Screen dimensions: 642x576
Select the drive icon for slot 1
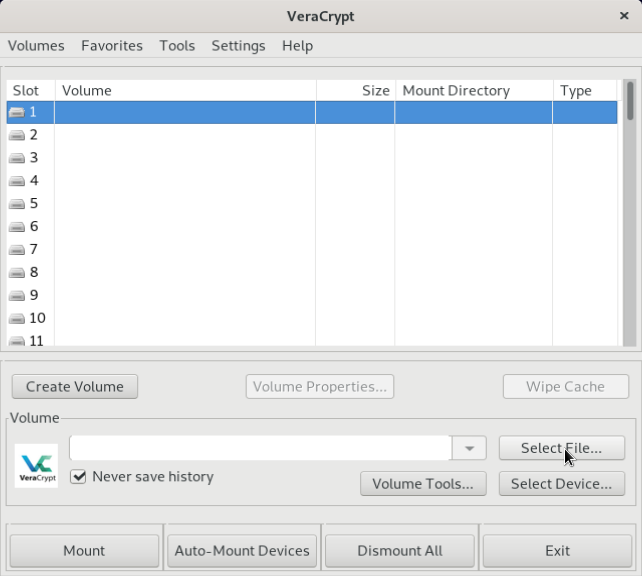tap(17, 112)
